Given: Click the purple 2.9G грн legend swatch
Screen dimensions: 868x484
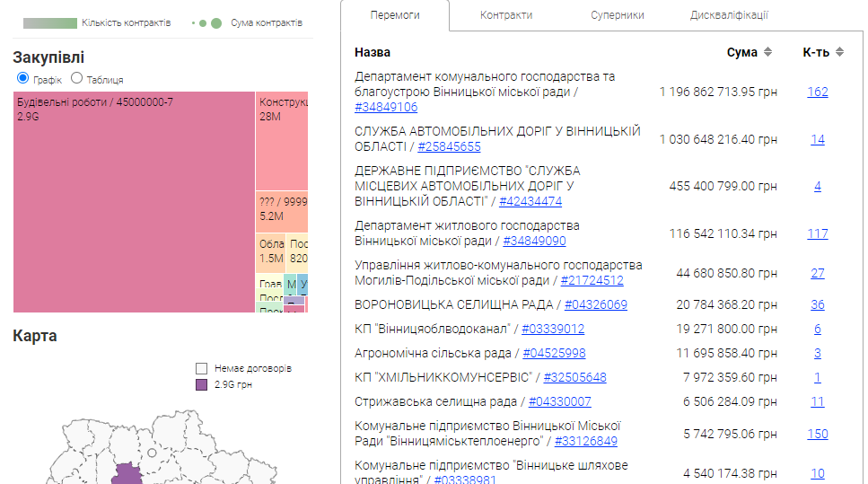Looking at the screenshot, I should [x=202, y=384].
